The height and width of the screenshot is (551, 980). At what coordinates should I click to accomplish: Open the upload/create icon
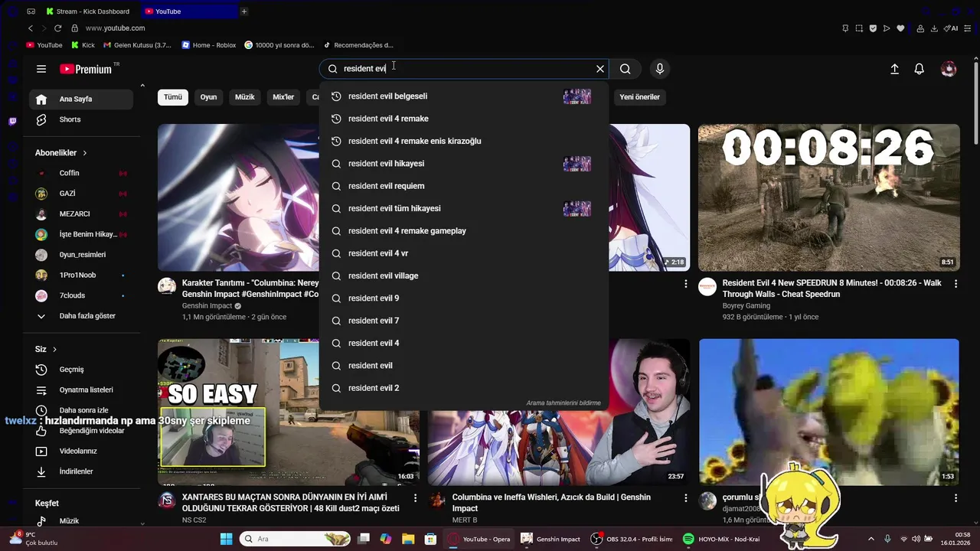point(894,69)
